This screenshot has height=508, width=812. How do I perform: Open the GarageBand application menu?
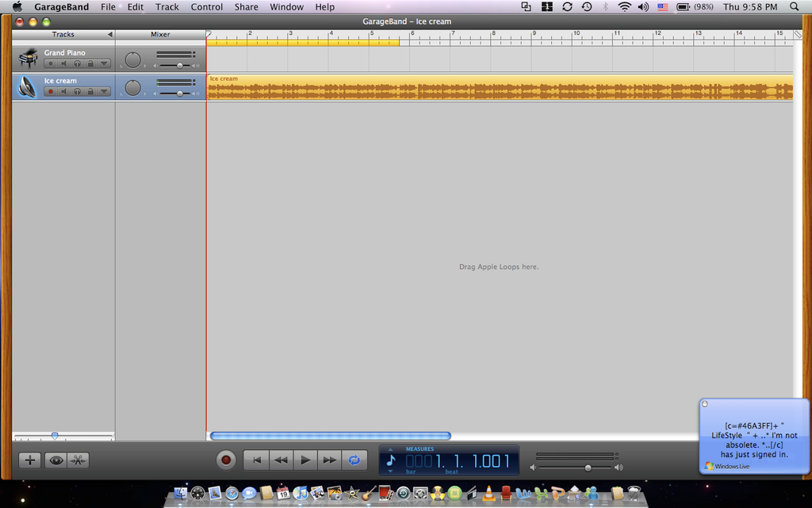(x=62, y=6)
